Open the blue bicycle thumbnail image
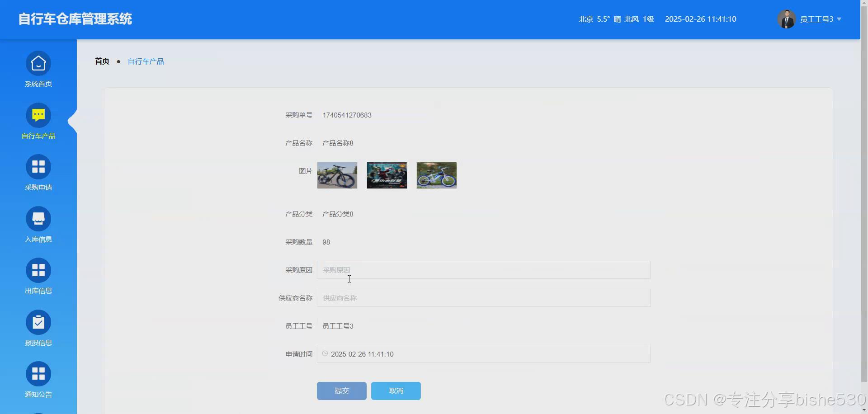The image size is (868, 414). pyautogui.click(x=437, y=175)
